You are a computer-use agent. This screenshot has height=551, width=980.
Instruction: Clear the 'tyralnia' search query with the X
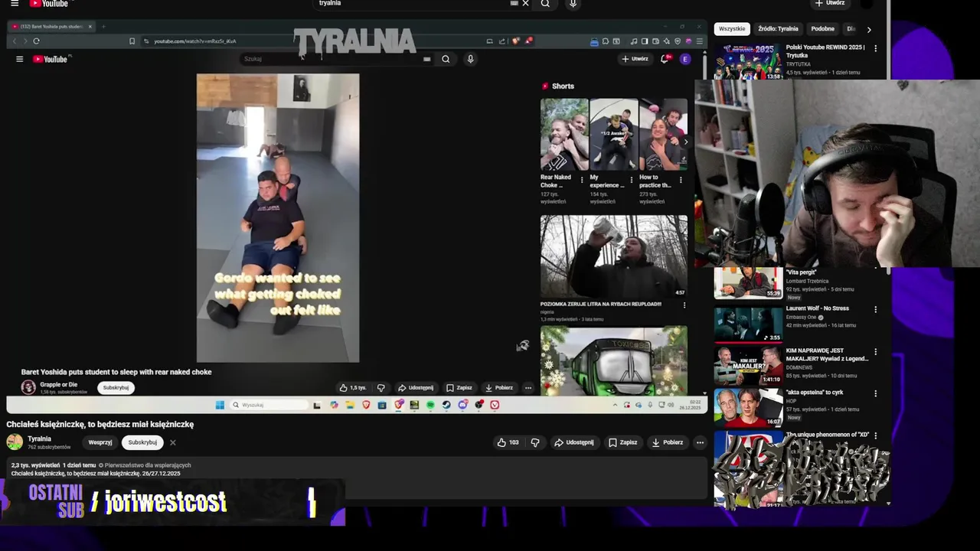pos(525,4)
